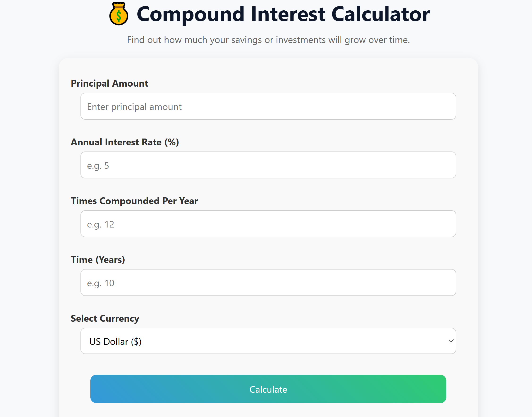Screen dimensions: 532x417
Task: Click the currency dropdown chevron arrow
Action: click(451, 341)
